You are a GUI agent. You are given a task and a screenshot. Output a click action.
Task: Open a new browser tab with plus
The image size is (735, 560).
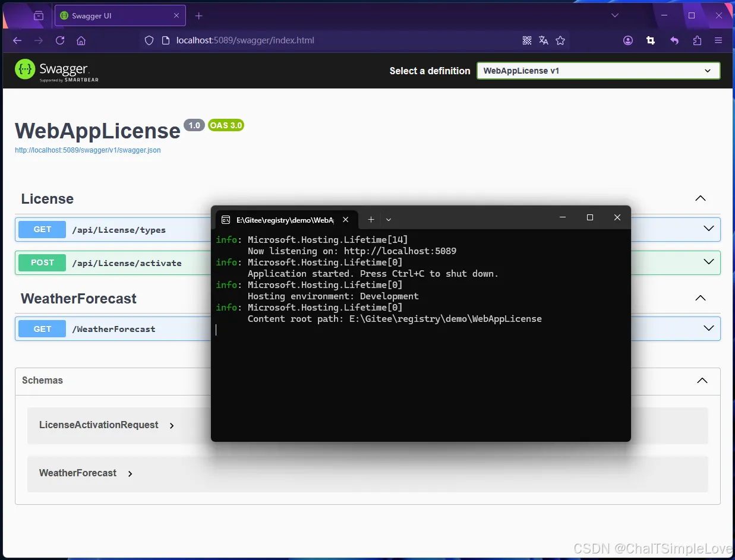pos(199,15)
